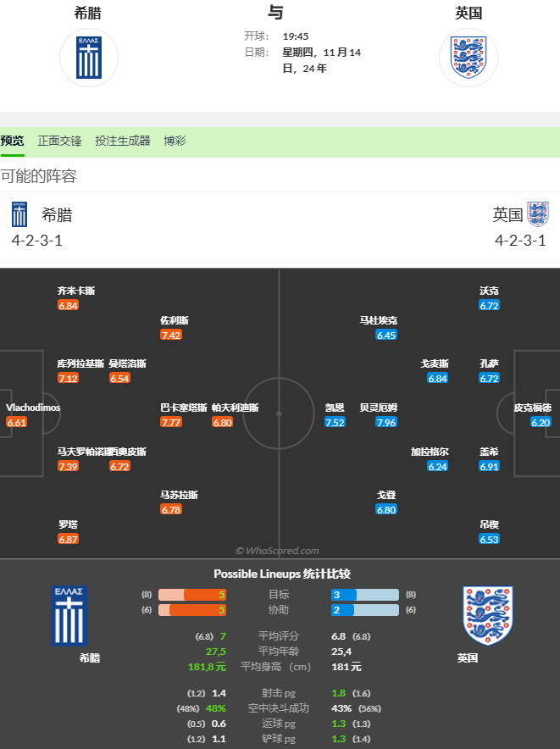Open the 投注生成器 tab
Image resolution: width=560 pixels, height=749 pixels.
pos(123,141)
